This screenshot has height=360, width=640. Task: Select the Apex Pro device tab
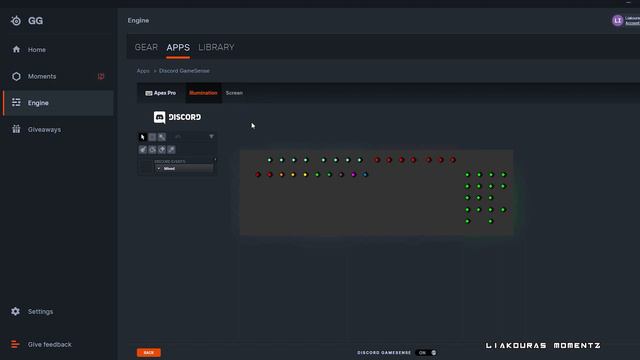(x=161, y=93)
